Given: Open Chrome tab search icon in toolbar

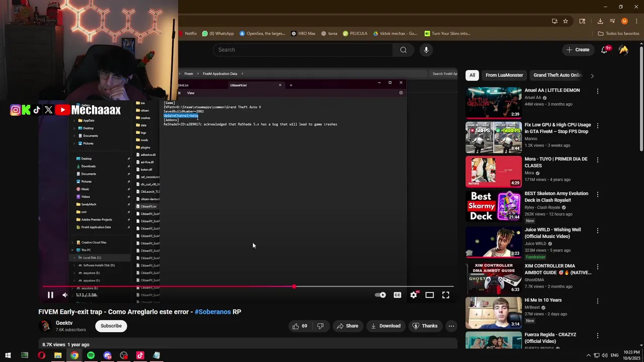Looking at the screenshot, I should pyautogui.click(x=582, y=21).
